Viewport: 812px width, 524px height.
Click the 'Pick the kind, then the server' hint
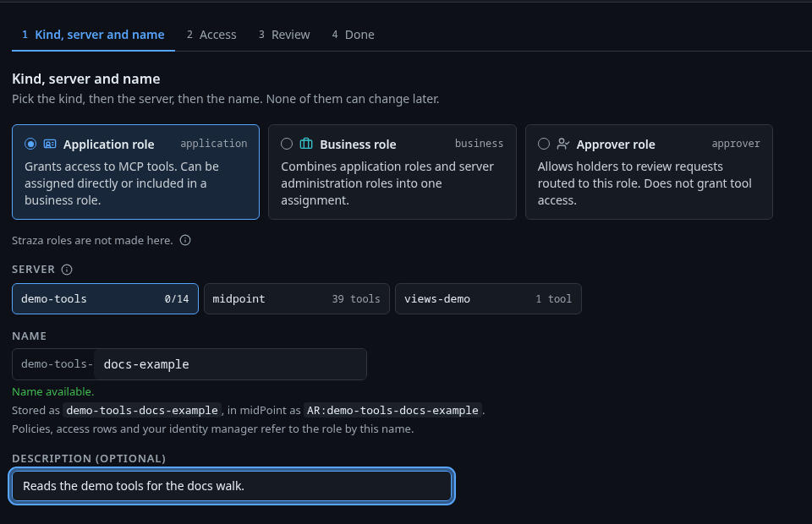225,99
